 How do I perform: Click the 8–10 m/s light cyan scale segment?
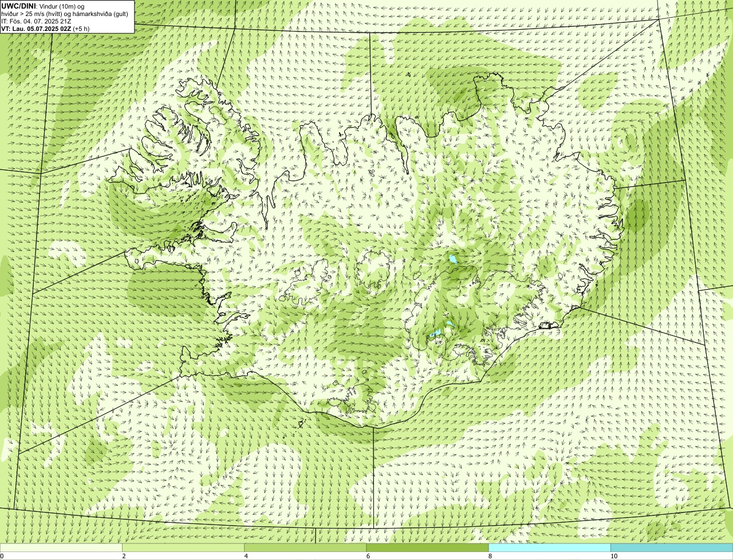click(x=549, y=548)
